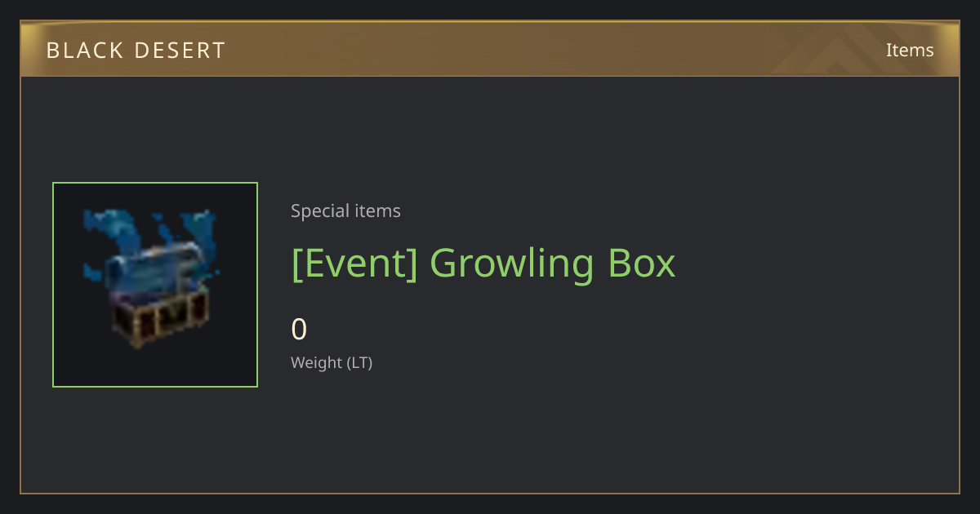The width and height of the screenshot is (980, 514).
Task: Click the (LT) unit text
Action: point(360,363)
